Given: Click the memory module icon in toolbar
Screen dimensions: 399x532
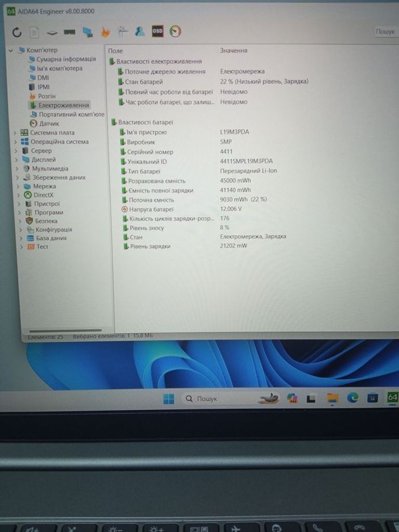Looking at the screenshot, I should tap(69, 32).
